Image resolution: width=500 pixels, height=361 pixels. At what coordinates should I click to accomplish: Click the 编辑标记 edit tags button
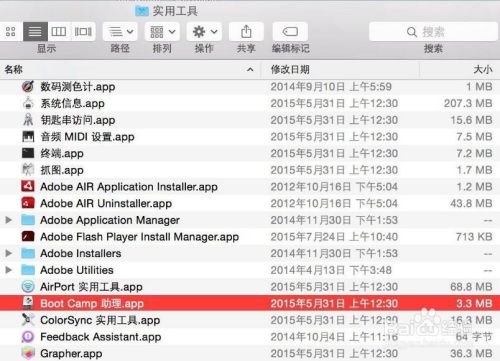pos(290,32)
